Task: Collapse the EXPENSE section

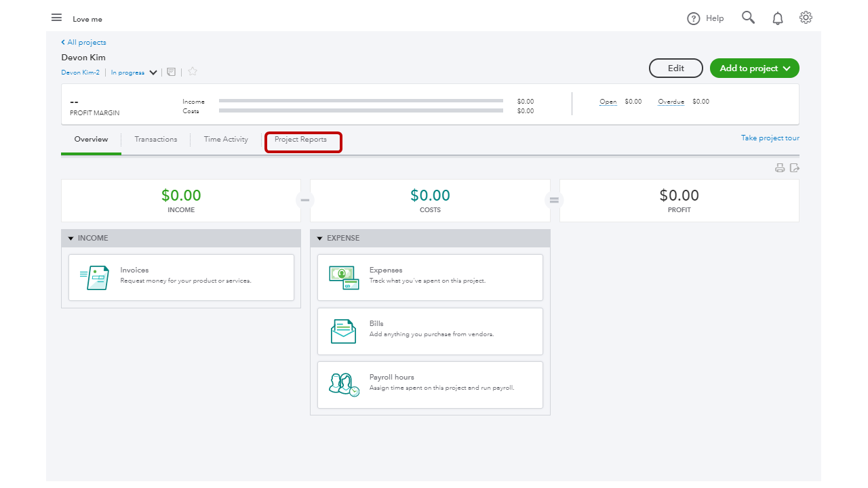Action: pos(319,238)
